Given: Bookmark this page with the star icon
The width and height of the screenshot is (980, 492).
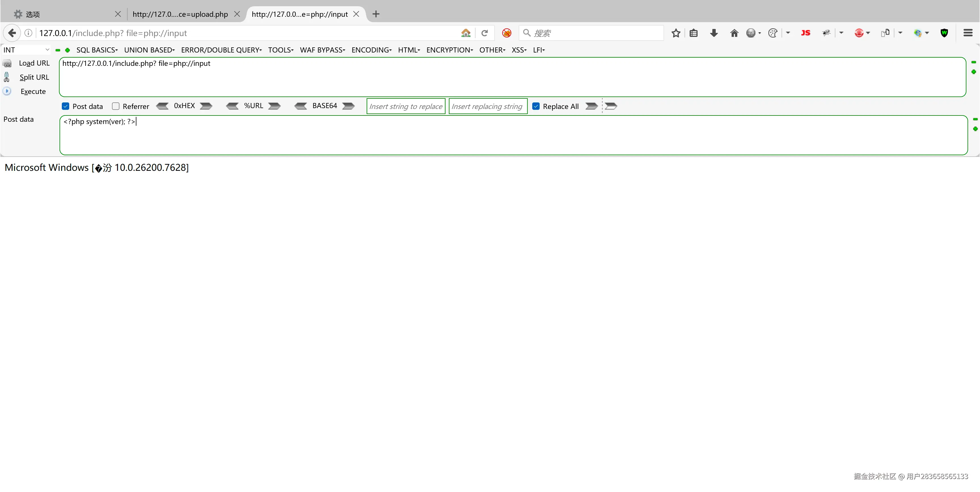Looking at the screenshot, I should click(676, 33).
